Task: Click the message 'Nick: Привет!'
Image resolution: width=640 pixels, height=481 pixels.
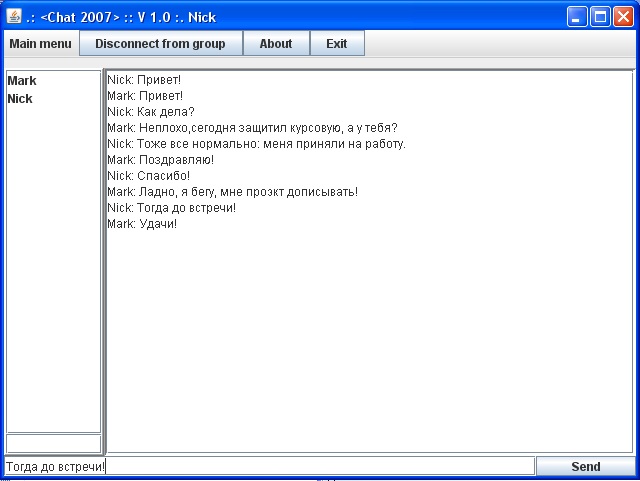Action: click(x=144, y=80)
